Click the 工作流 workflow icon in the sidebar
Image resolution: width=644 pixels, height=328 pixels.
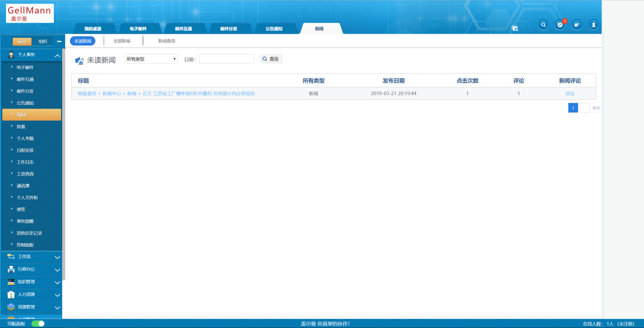click(11, 257)
